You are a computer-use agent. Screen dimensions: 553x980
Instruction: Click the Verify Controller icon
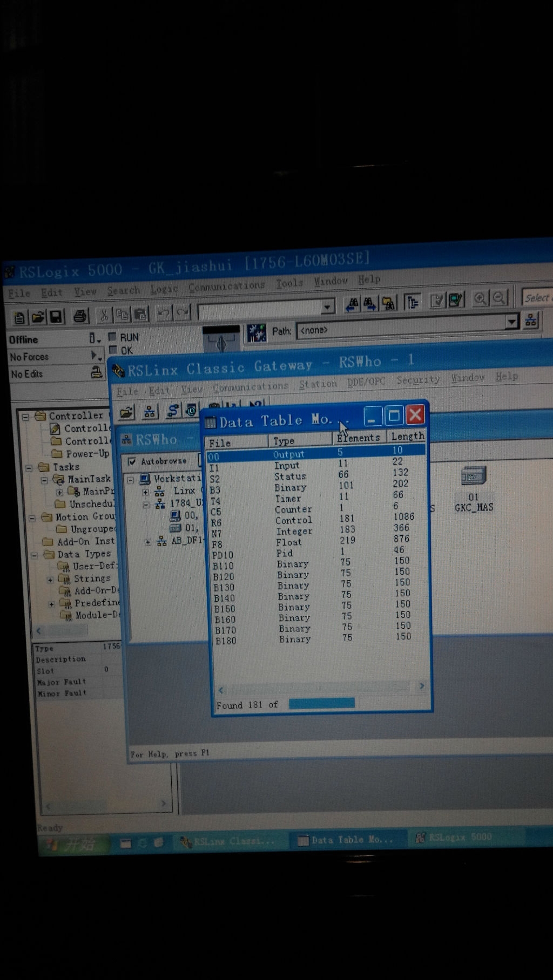(x=437, y=300)
